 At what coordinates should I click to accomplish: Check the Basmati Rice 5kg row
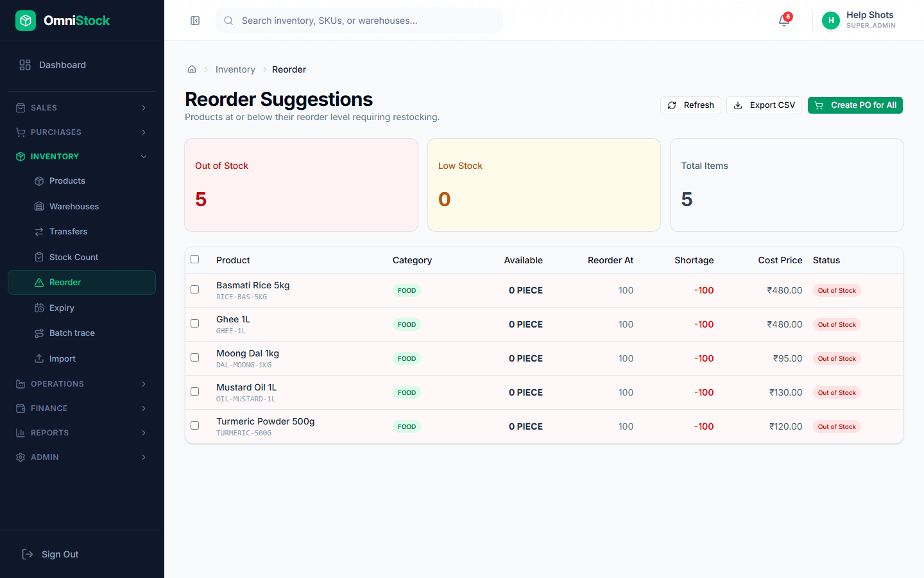click(x=195, y=290)
